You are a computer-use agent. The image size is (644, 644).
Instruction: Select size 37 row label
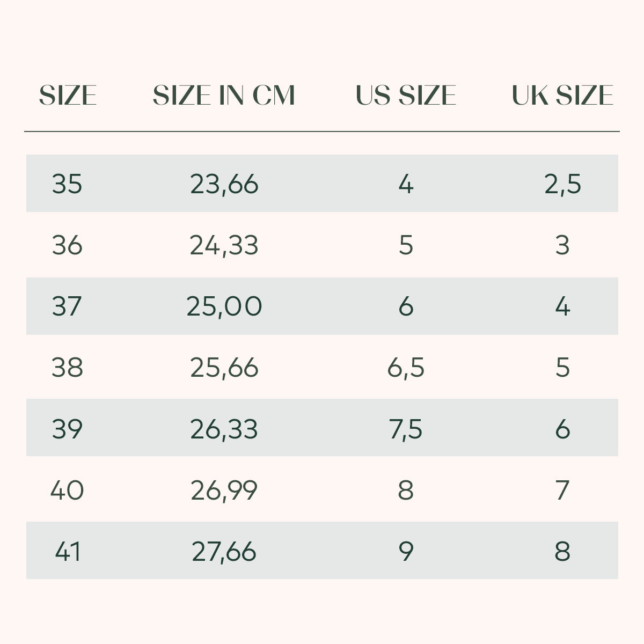point(67,306)
